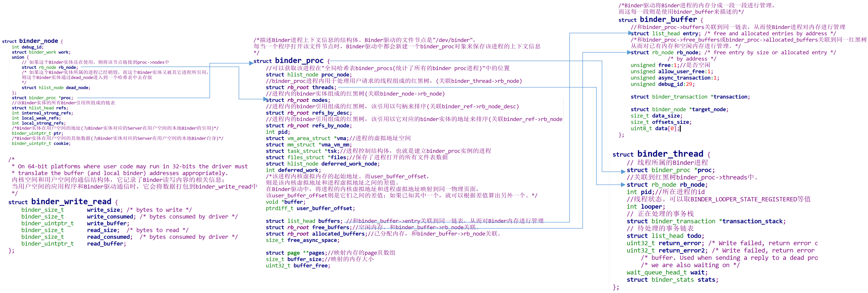Screen dimensions: 868x293
Task: Select 'struct list_head buffers;' line
Action: [x=304, y=221]
